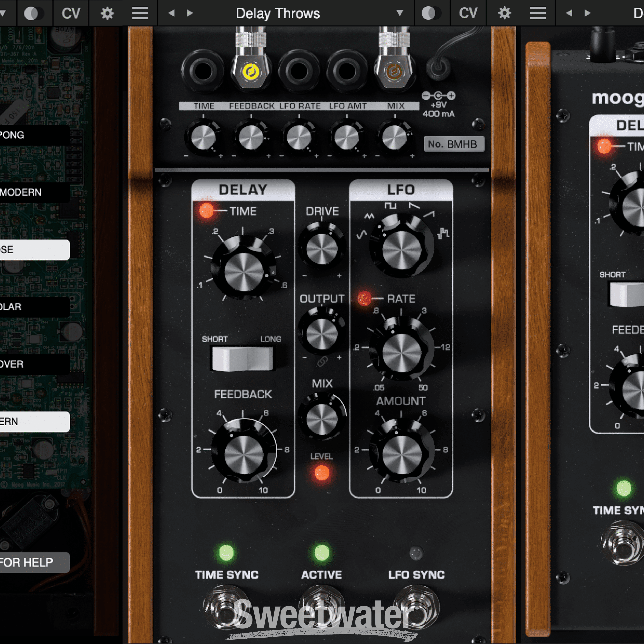Image resolution: width=644 pixels, height=644 pixels.
Task: Click the orange cable plug in MIX jack
Action: [x=395, y=71]
